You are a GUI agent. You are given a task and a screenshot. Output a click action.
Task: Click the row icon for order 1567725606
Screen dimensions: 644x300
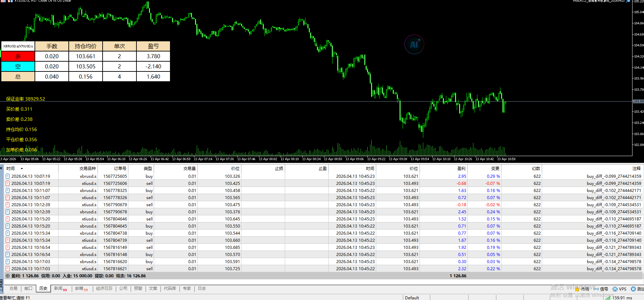click(7, 183)
